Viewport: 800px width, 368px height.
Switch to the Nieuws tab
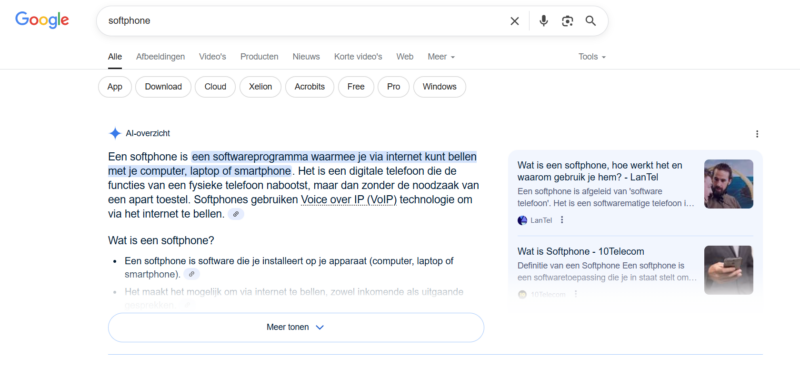306,57
